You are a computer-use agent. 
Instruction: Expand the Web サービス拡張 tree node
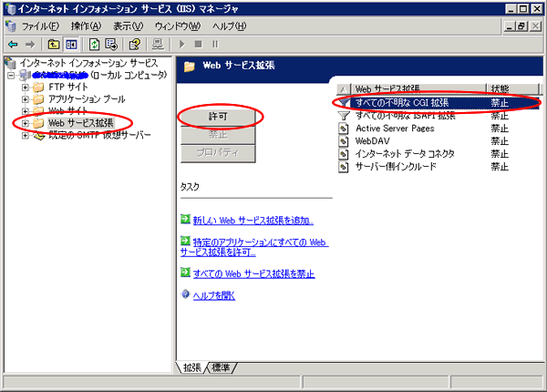coord(25,123)
